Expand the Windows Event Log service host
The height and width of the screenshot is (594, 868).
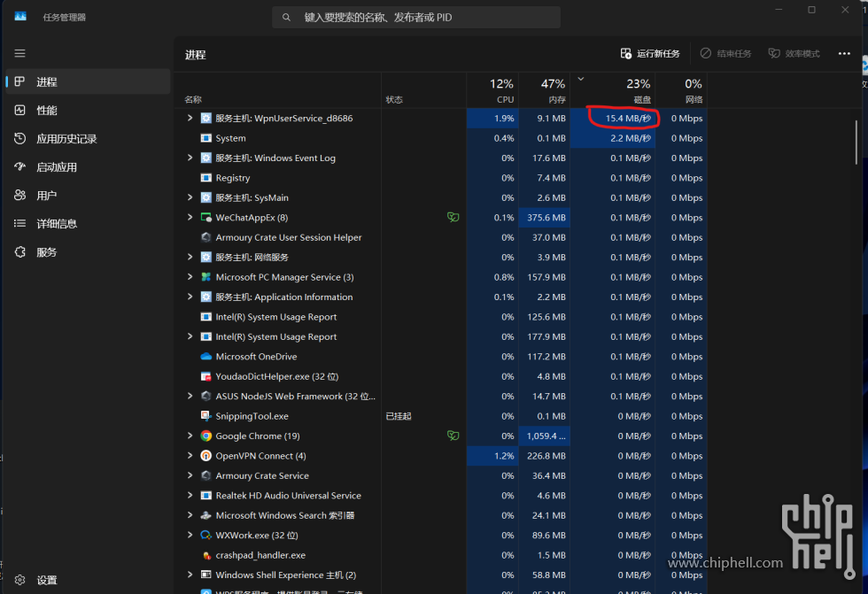190,158
